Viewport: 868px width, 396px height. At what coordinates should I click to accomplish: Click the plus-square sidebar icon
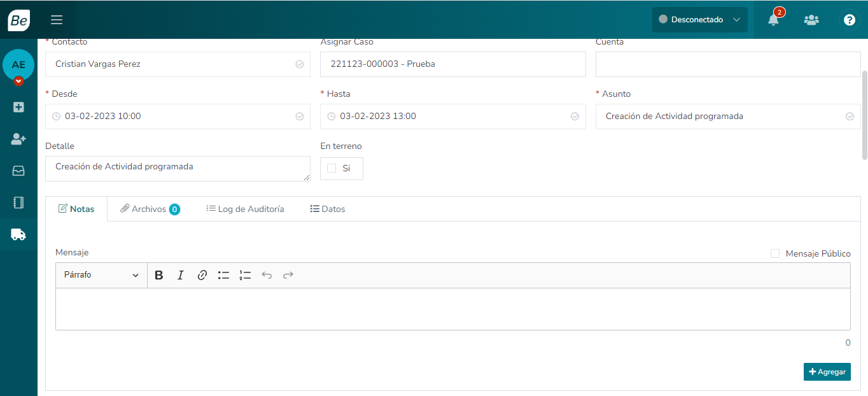tap(18, 107)
